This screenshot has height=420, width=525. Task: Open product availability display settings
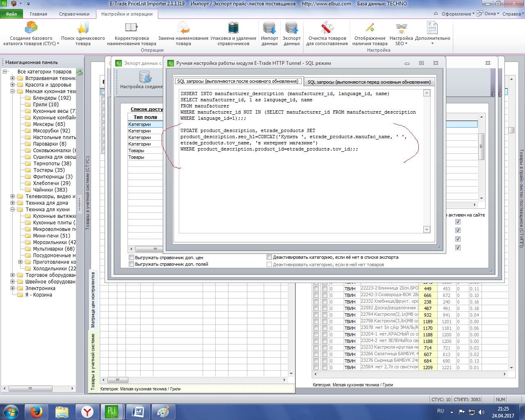click(370, 28)
